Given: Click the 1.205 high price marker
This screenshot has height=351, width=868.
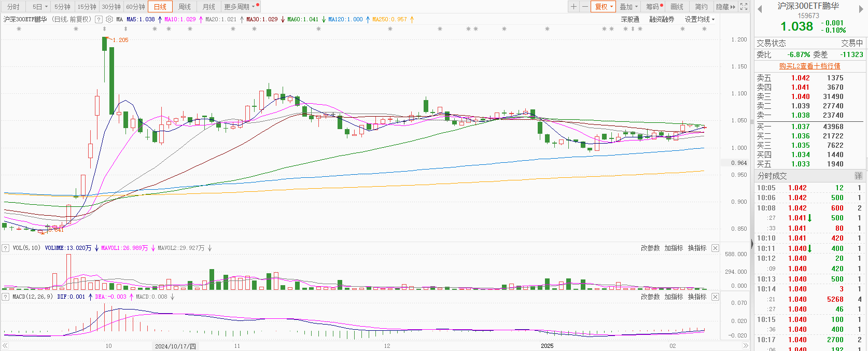Looking at the screenshot, I should (x=120, y=40).
